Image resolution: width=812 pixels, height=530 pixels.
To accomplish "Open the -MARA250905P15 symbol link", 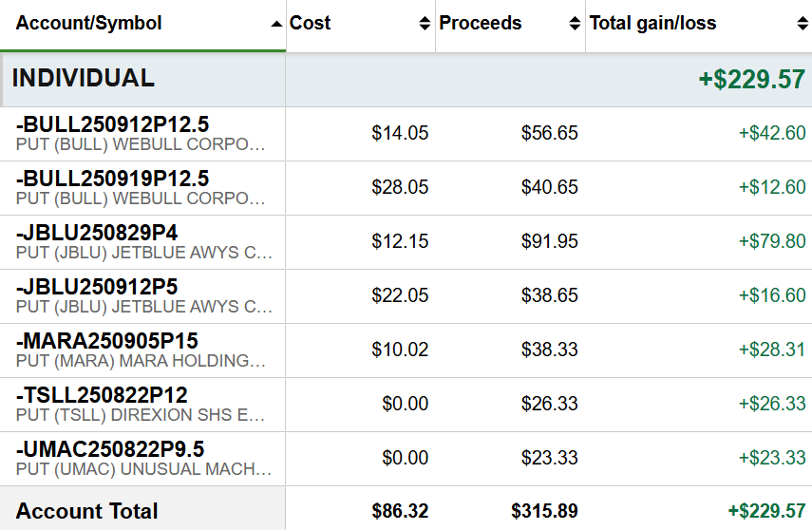I will 106,341.
